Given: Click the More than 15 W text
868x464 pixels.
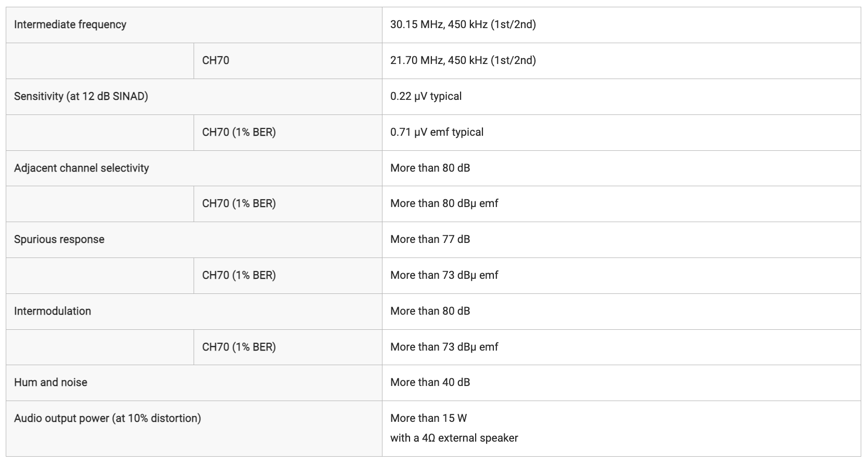Looking at the screenshot, I should tap(428, 418).
